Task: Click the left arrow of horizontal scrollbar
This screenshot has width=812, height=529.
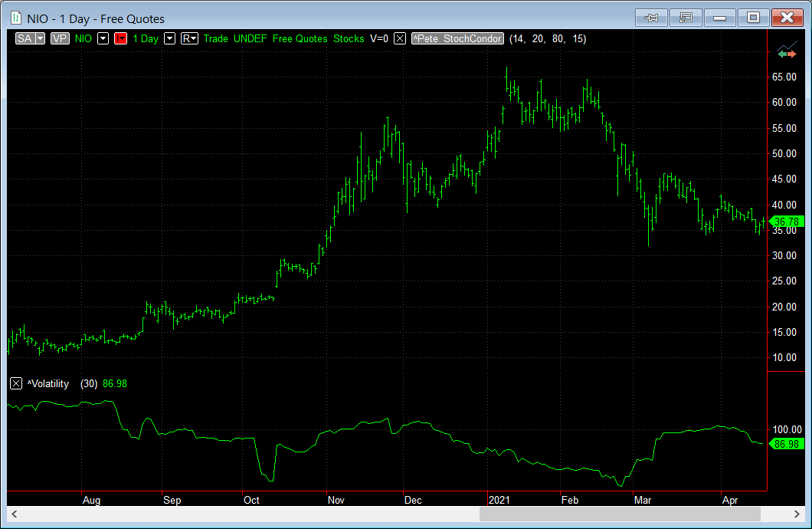Action: 14,514
